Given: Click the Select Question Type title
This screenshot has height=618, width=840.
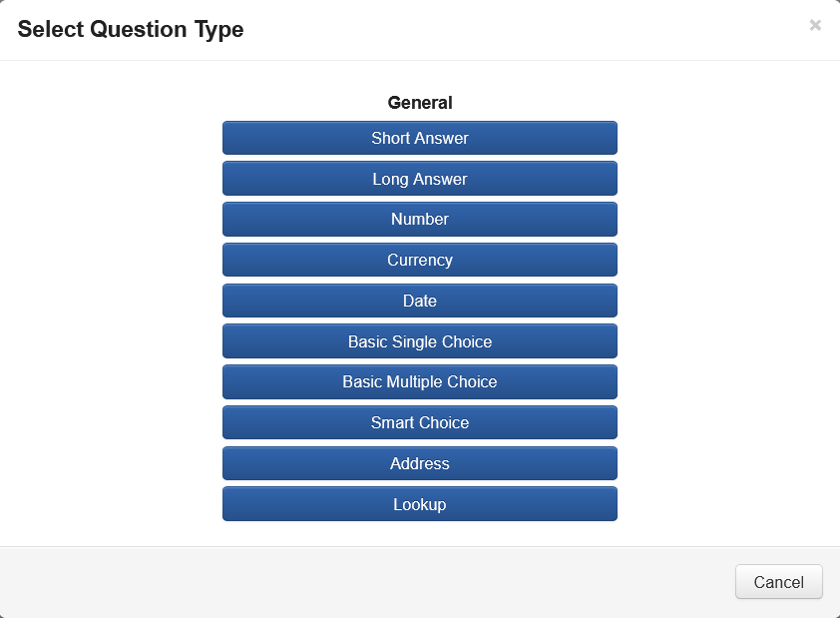Looking at the screenshot, I should (131, 30).
